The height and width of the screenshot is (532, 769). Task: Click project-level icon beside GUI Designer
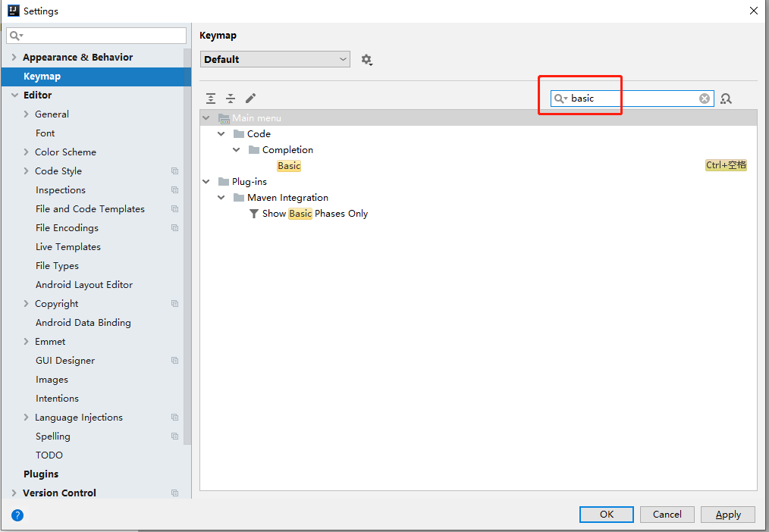click(174, 361)
